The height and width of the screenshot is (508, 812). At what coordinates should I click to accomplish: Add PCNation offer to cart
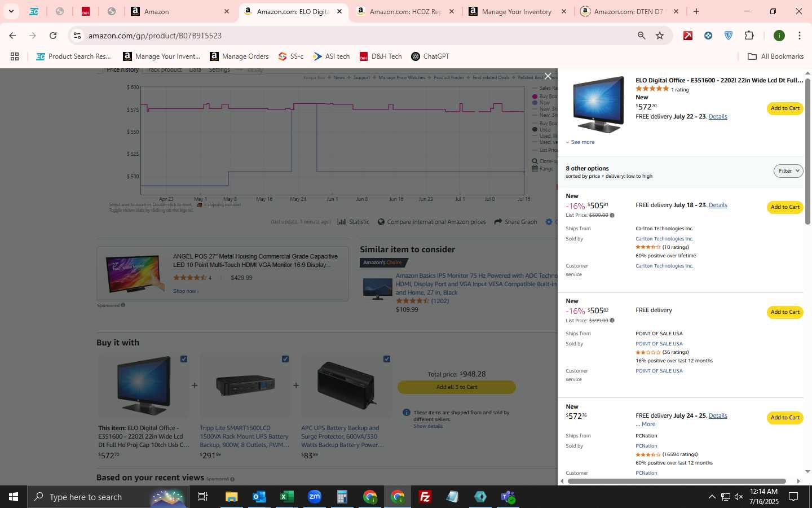pyautogui.click(x=785, y=418)
